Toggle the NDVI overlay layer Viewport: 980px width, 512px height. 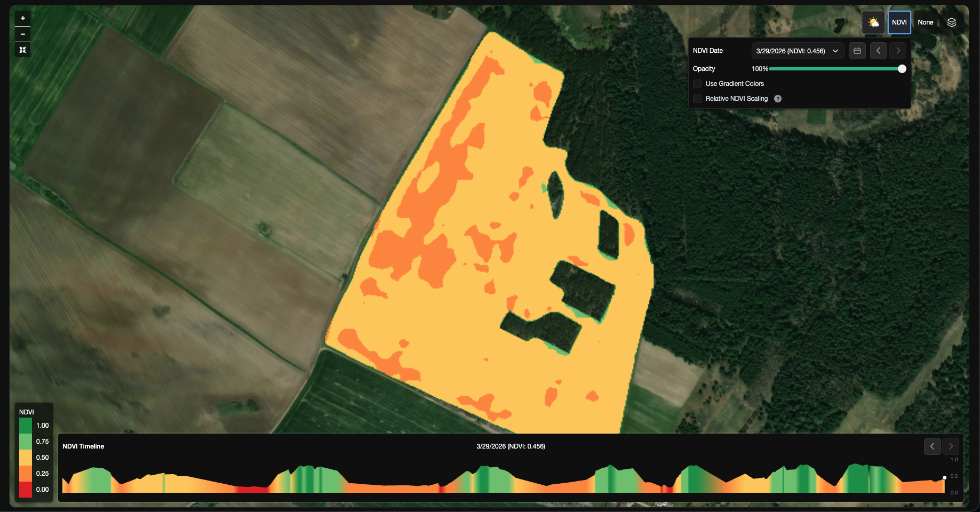[x=899, y=22]
